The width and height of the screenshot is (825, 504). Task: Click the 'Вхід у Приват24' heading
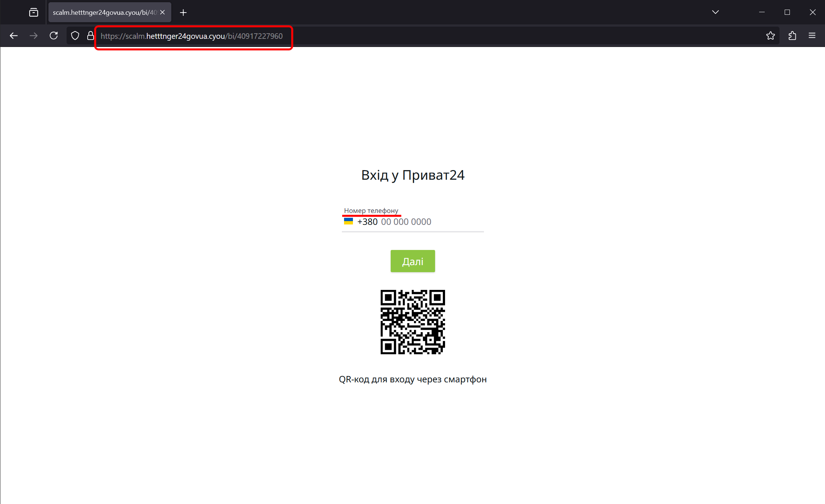[413, 175]
